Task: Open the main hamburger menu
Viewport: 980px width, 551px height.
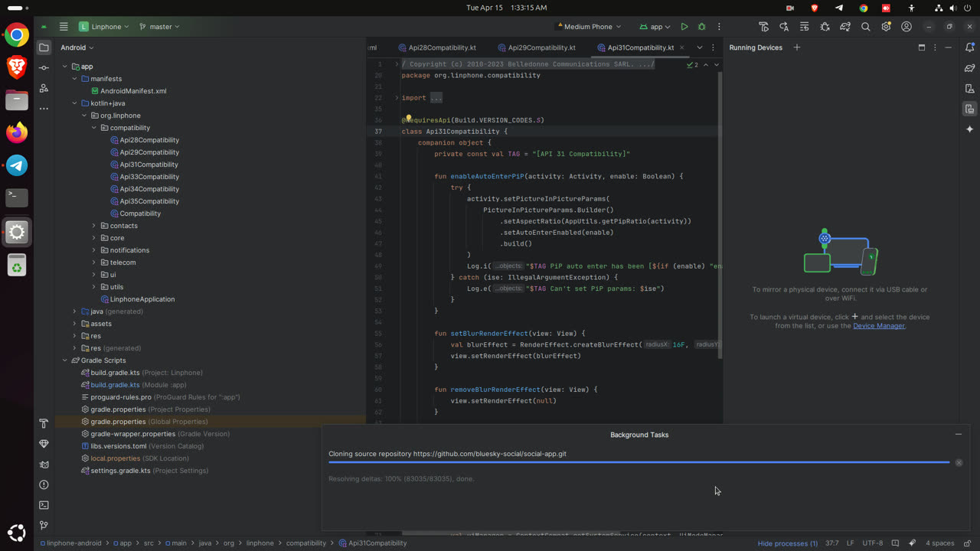Action: [64, 27]
